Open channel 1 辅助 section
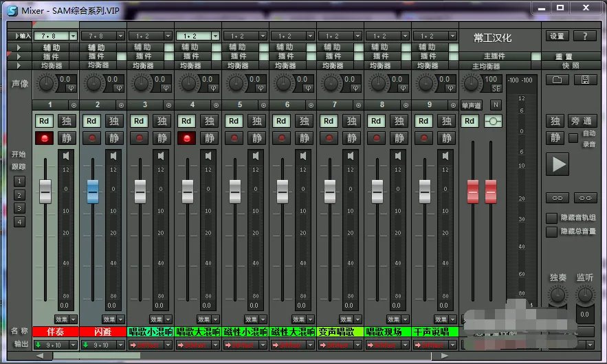The image size is (607, 364). coord(52,47)
